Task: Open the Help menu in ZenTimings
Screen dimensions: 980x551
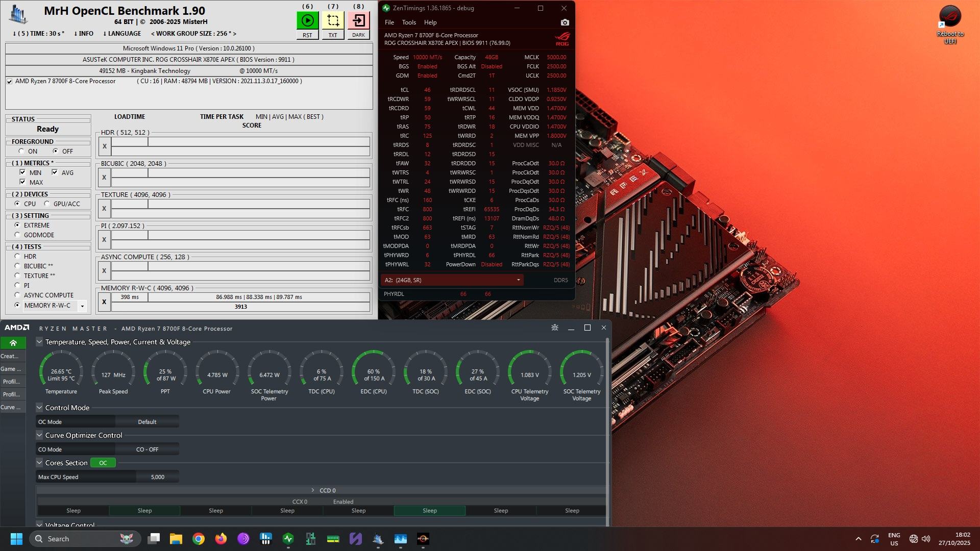Action: tap(430, 22)
